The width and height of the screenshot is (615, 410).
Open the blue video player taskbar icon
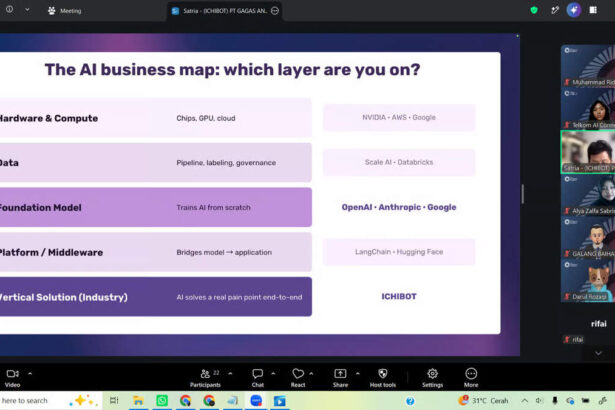pos(280,401)
